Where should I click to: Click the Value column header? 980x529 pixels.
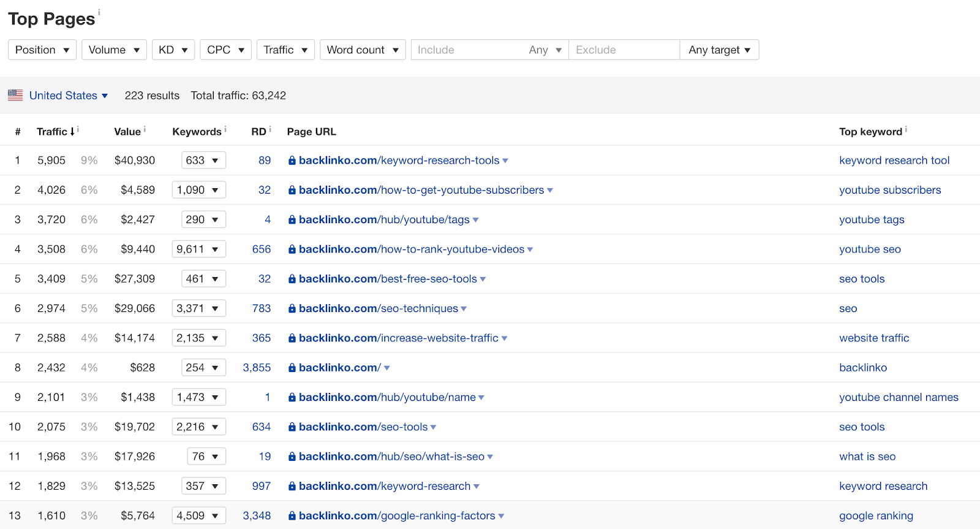coord(127,132)
